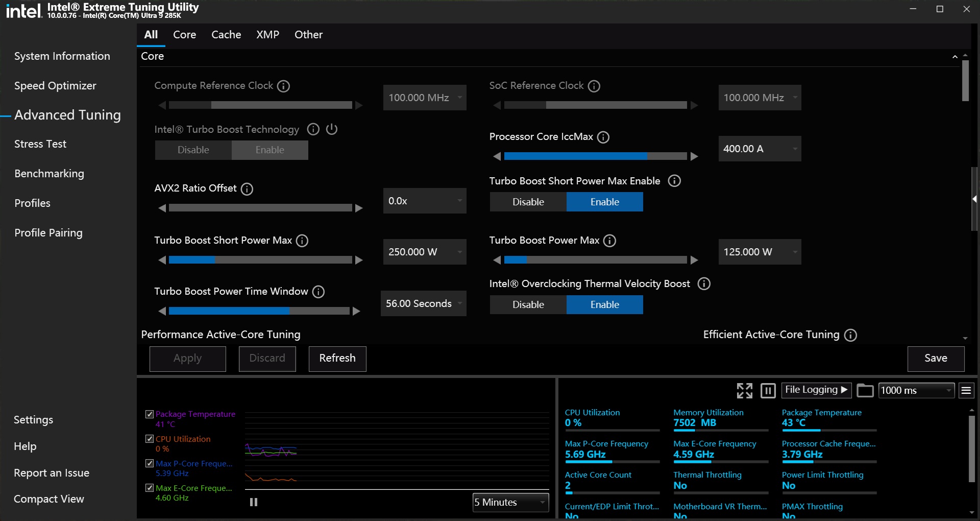Open AVX2 Ratio Offset 0.0x dropdown
This screenshot has width=980, height=521.
pyautogui.click(x=425, y=201)
